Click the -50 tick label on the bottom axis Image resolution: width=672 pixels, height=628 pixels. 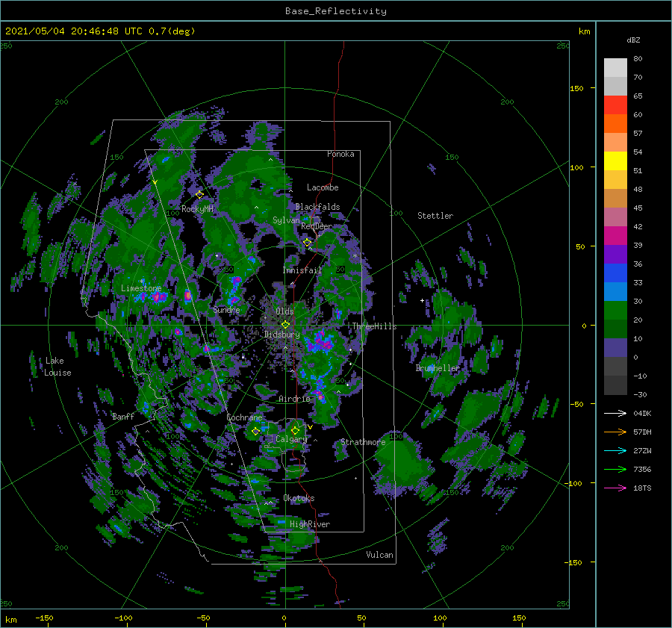tap(203, 618)
